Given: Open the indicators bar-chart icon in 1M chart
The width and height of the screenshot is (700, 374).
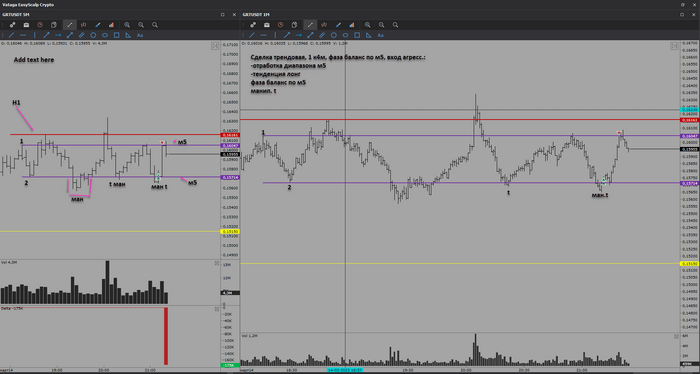Looking at the screenshot, I should 352,25.
